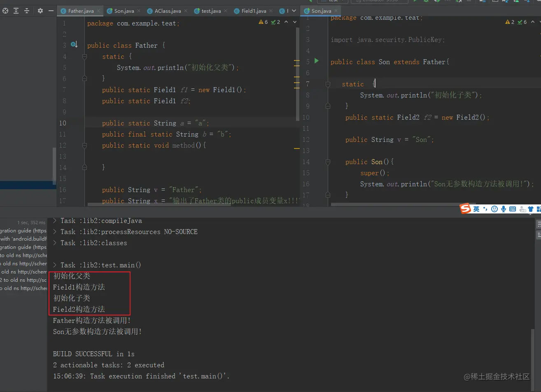Close the Field1.java tab
The image size is (541, 392).
tap(271, 11)
